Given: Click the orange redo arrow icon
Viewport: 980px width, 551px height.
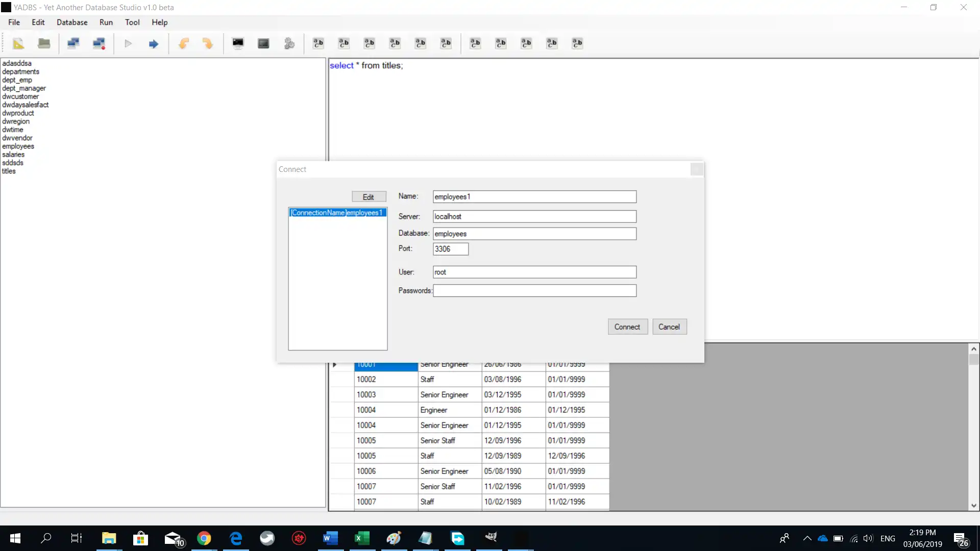Looking at the screenshot, I should pos(208,43).
